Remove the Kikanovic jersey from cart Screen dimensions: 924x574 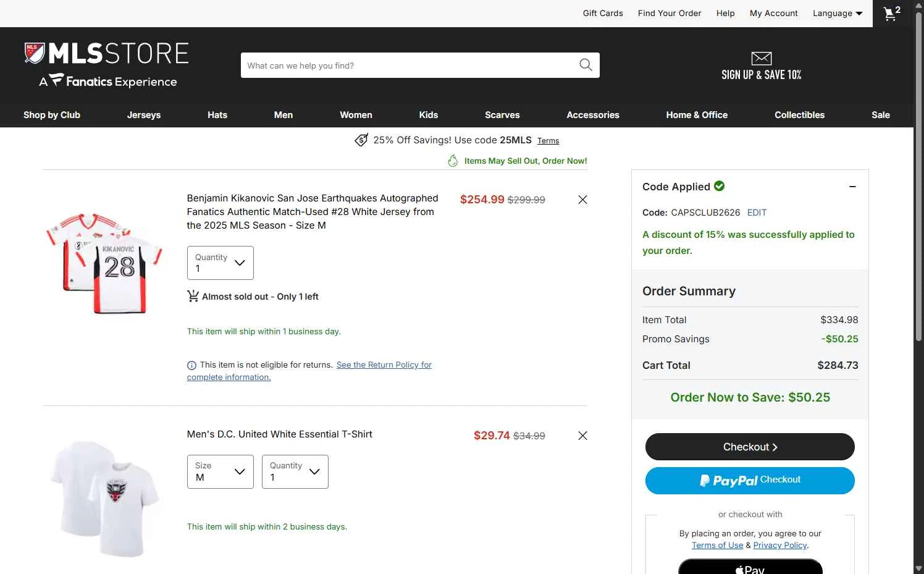pos(582,200)
